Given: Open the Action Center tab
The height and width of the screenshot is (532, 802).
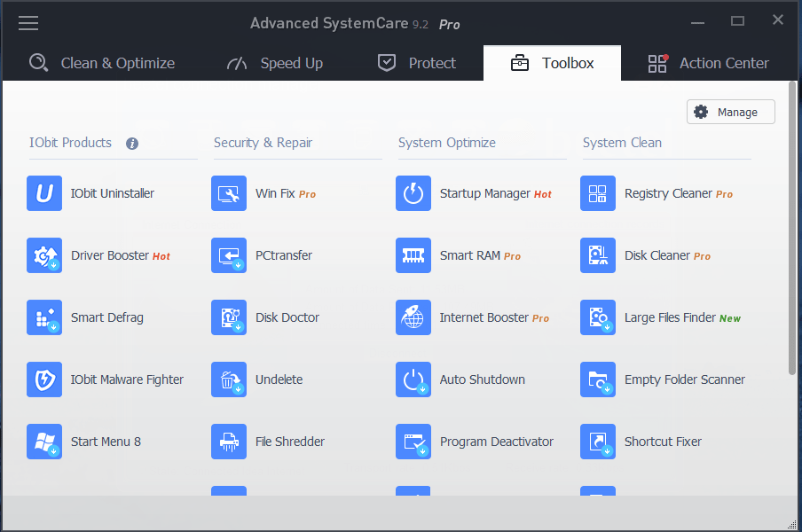Looking at the screenshot, I should 708,63.
